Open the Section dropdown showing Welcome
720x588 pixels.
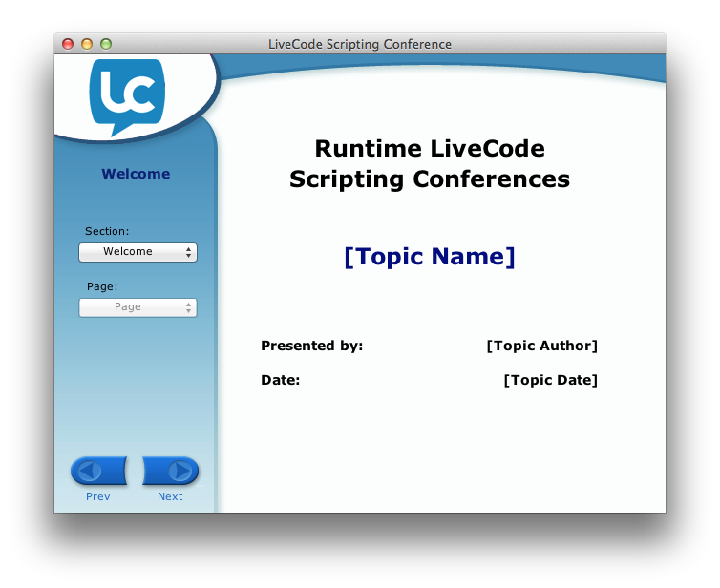click(138, 252)
